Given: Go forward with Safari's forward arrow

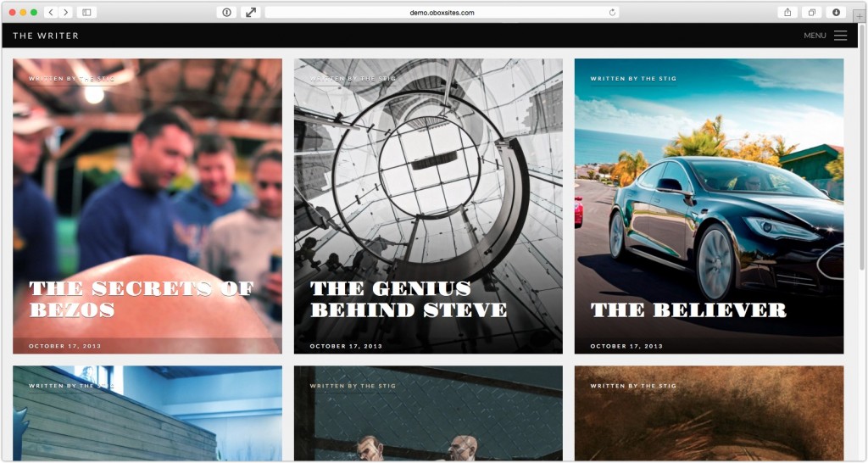Looking at the screenshot, I should 66,12.
